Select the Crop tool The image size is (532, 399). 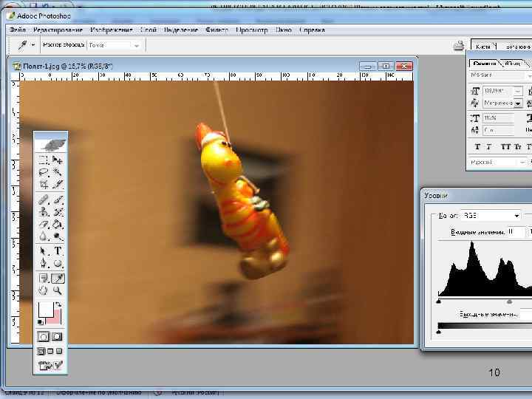coord(43,185)
